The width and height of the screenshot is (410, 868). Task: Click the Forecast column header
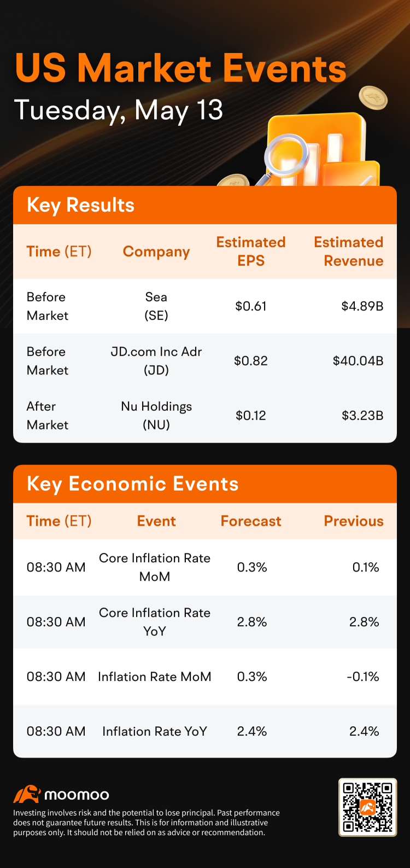251,521
